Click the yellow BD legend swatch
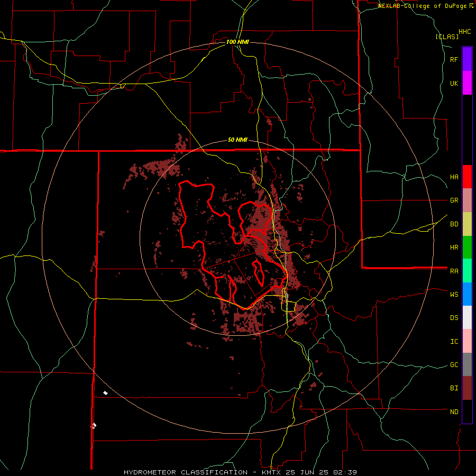Image resolution: width=476 pixels, height=476 pixels. coord(467,224)
